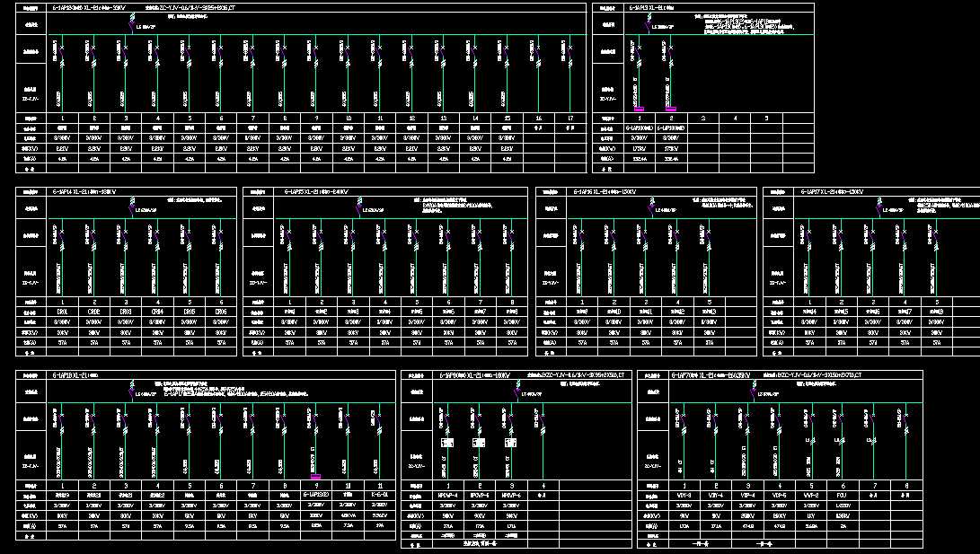Select the VDY-3 cell in 6-1AP70 table
980x554 pixels.
tap(684, 496)
